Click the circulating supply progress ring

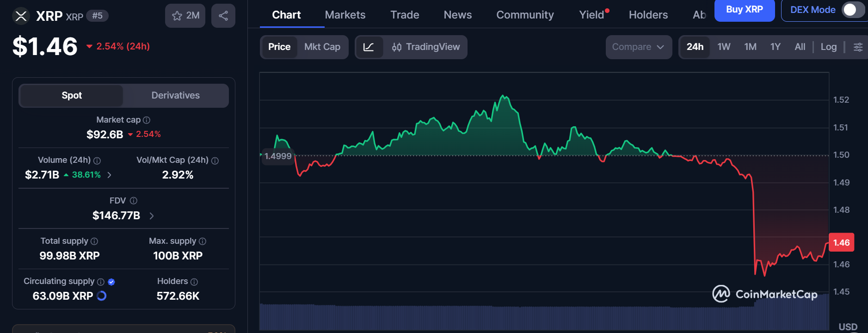102,296
